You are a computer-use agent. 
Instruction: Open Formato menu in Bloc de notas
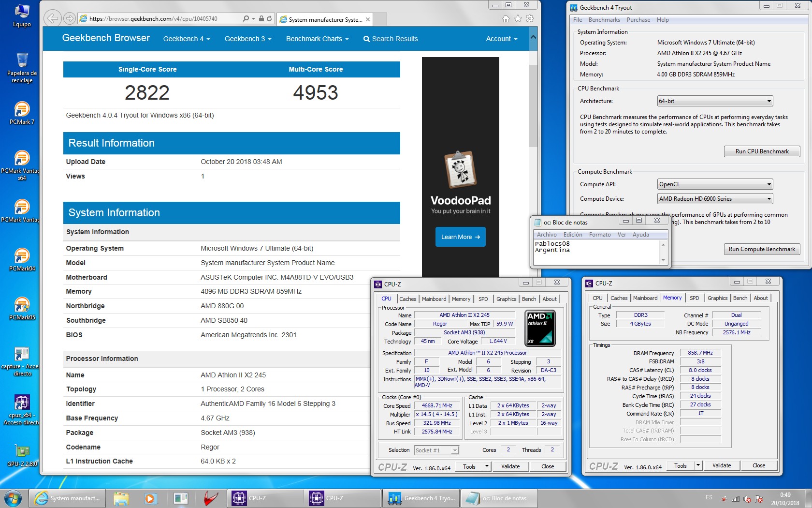[600, 235]
